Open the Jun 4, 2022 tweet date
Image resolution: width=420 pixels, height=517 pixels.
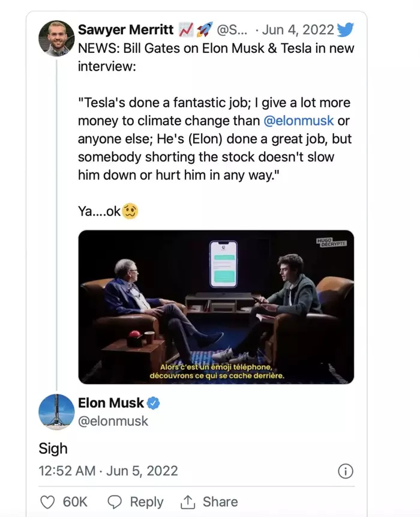point(293,29)
